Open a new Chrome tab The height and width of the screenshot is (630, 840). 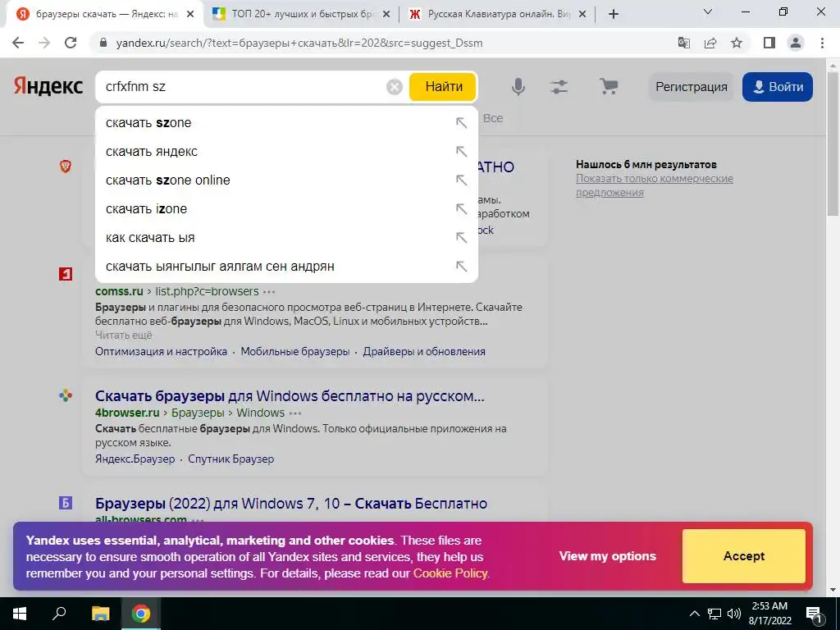click(x=614, y=14)
